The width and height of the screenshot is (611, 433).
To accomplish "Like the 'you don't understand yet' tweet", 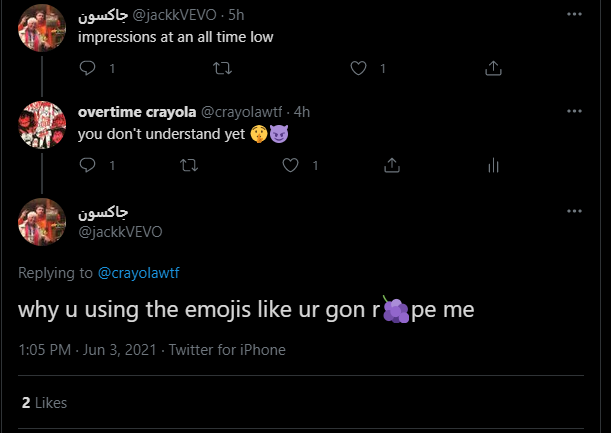I will click(291, 165).
